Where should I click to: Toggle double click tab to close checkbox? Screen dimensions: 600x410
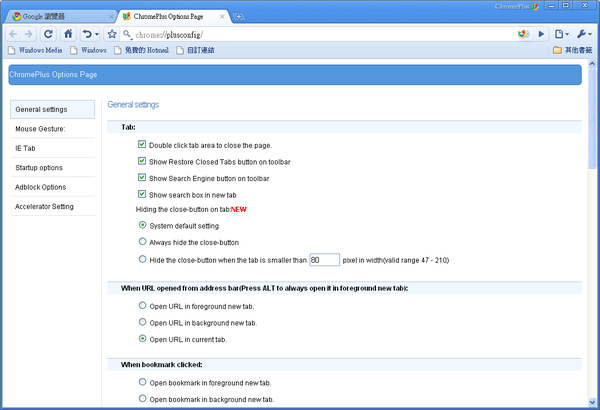(142, 144)
